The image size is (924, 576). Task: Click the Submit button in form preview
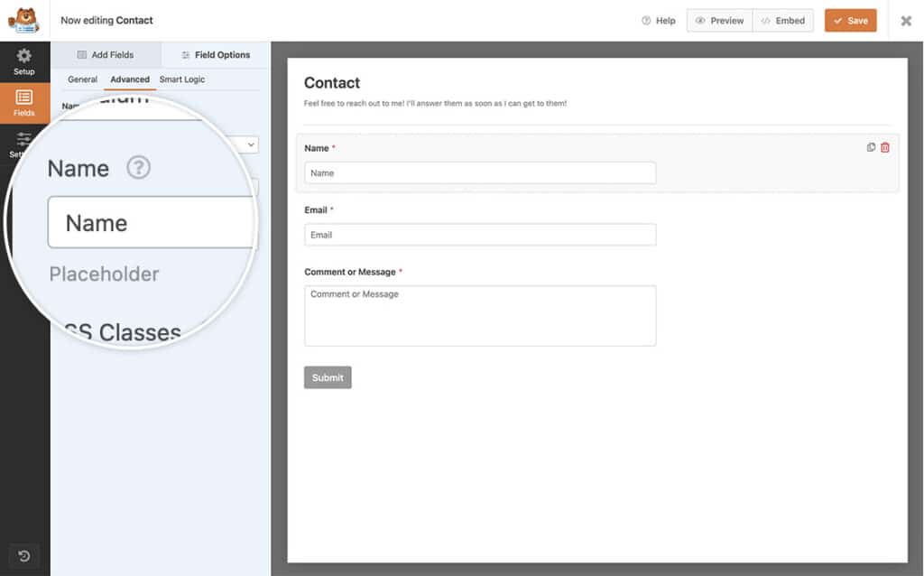(x=328, y=377)
